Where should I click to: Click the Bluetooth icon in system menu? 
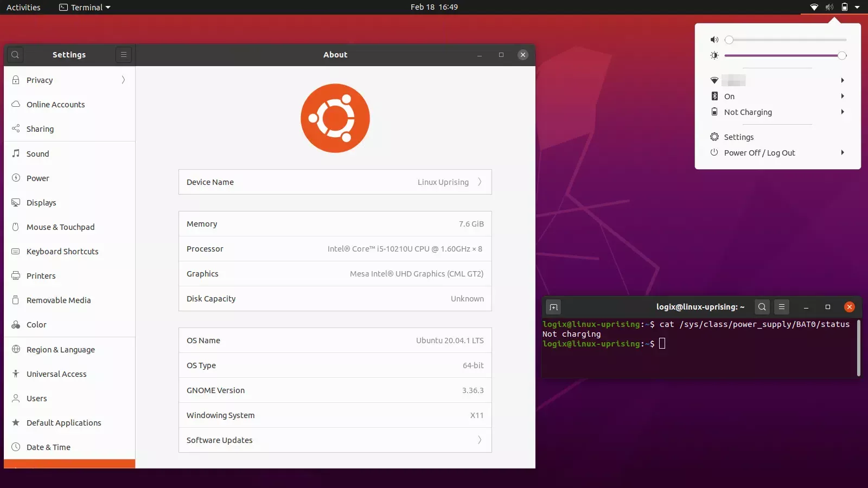coord(714,96)
